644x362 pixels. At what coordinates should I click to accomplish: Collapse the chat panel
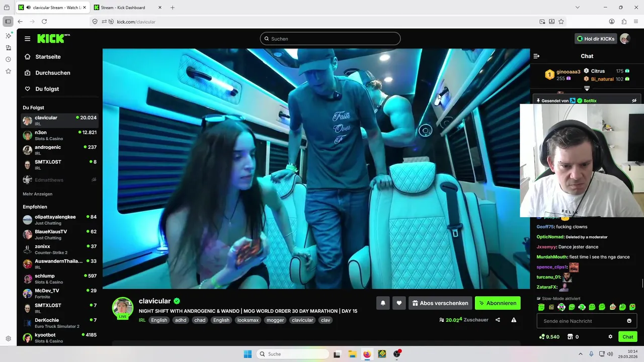tap(536, 56)
